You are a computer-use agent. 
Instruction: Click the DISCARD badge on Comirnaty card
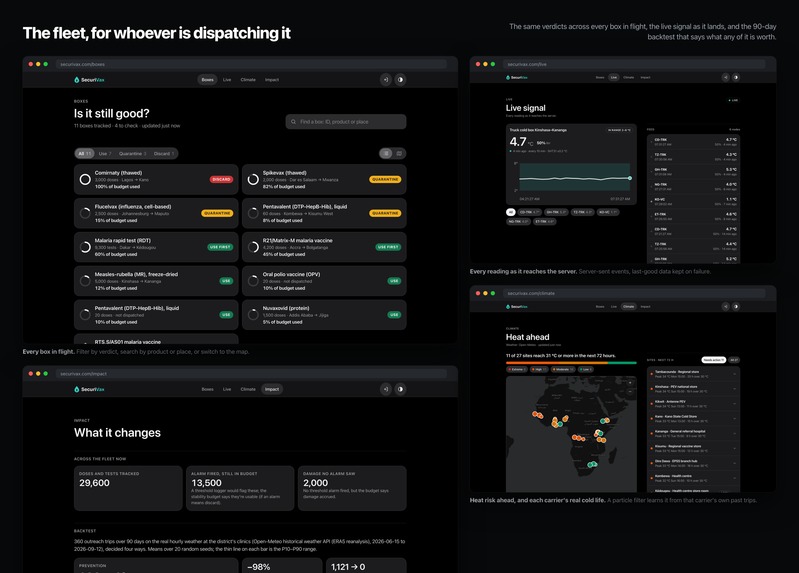[222, 179]
